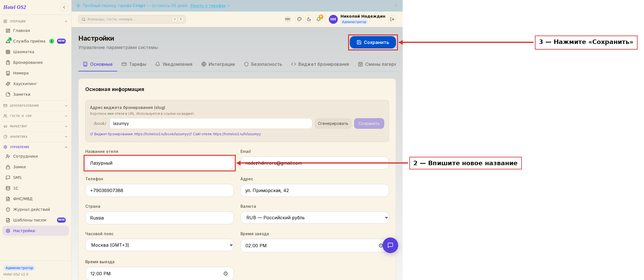Expand the ЦЕНООБРАЗОВАНИЕ section
The image size is (644, 280).
click(x=36, y=106)
